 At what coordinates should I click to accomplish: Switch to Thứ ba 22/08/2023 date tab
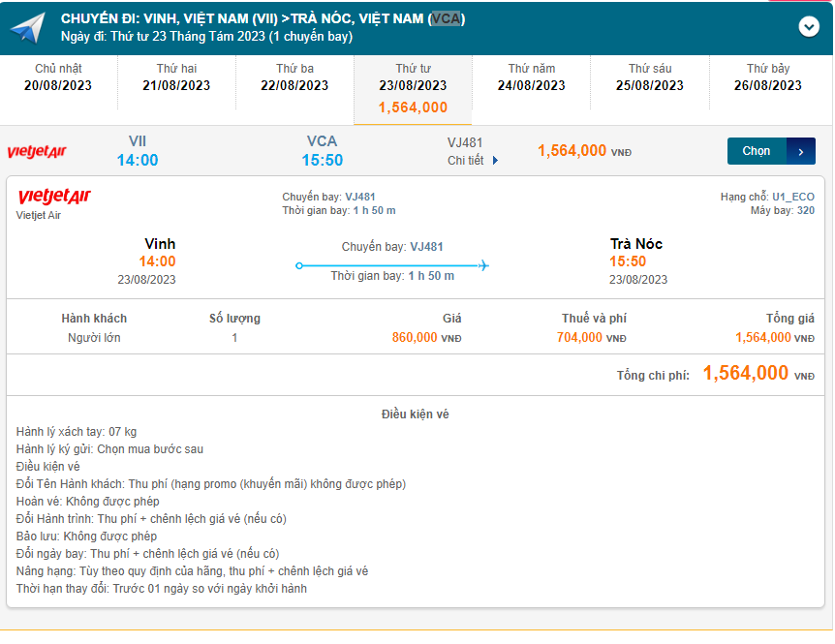point(294,77)
